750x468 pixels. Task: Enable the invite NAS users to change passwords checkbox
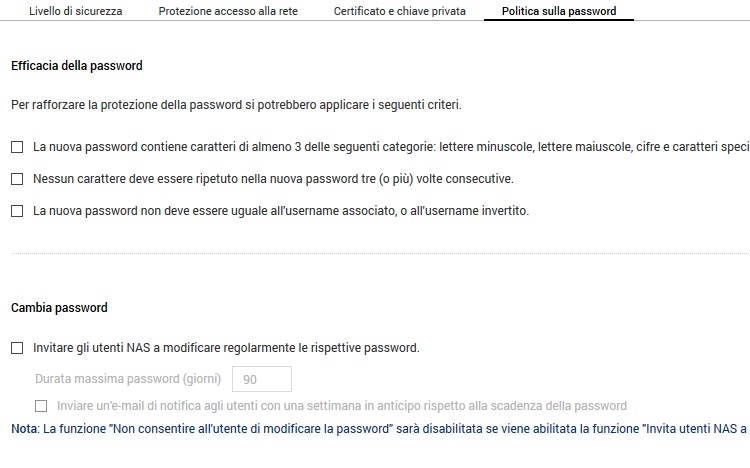(17, 348)
